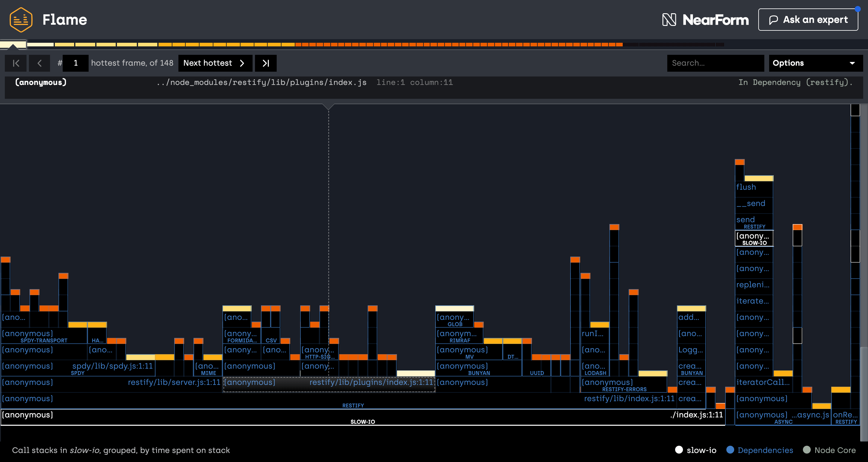Image resolution: width=868 pixels, height=462 pixels.
Task: Jump to the first hottest frame
Action: tap(16, 63)
